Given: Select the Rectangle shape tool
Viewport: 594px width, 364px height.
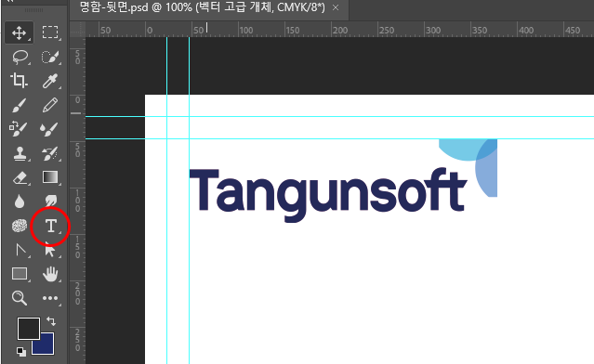Looking at the screenshot, I should [20, 274].
